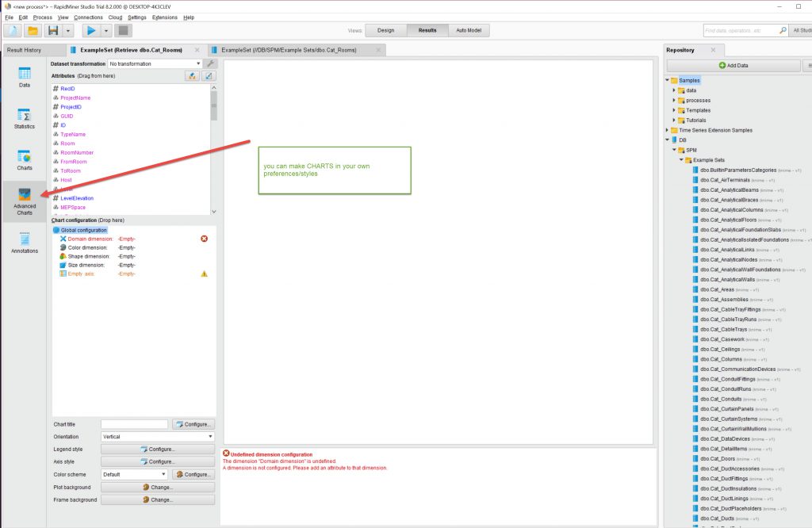Switch to the Result History tab
This screenshot has width=812, height=528.
click(24, 50)
